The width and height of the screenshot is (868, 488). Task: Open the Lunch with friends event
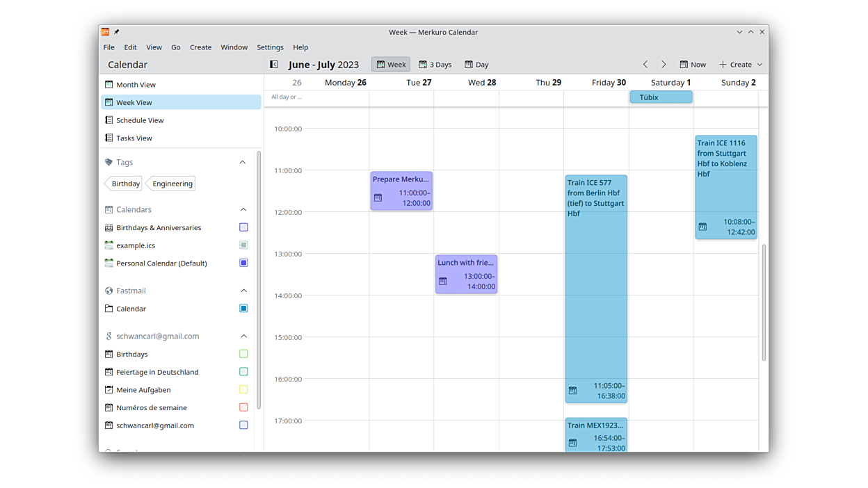point(466,274)
